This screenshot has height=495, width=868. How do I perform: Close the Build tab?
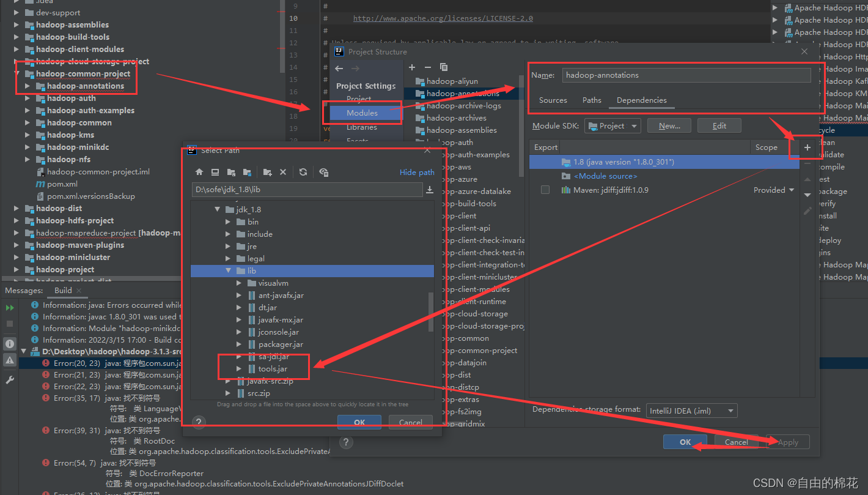79,291
